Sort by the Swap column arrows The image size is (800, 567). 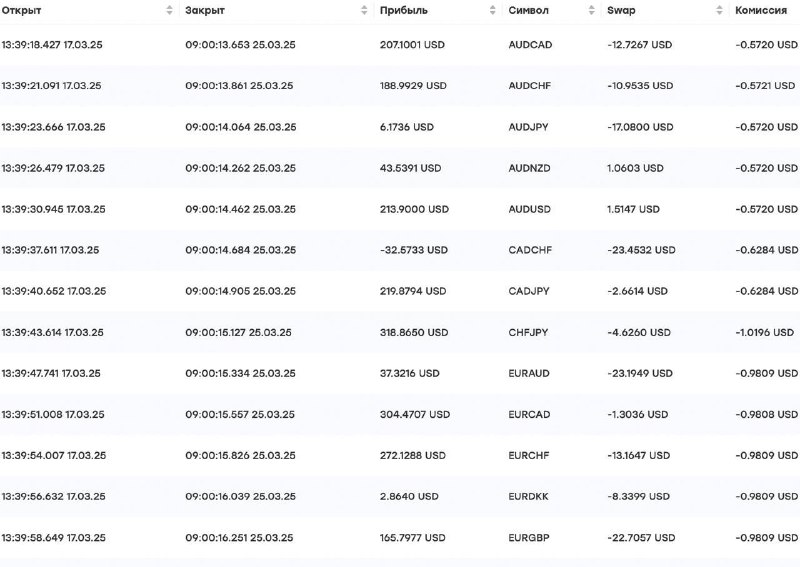[x=719, y=10]
